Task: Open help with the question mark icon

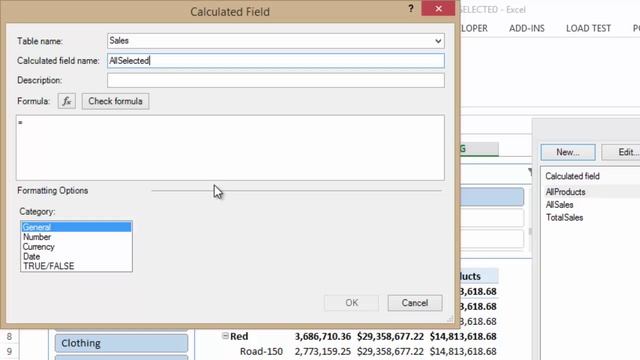Action: pyautogui.click(x=411, y=9)
